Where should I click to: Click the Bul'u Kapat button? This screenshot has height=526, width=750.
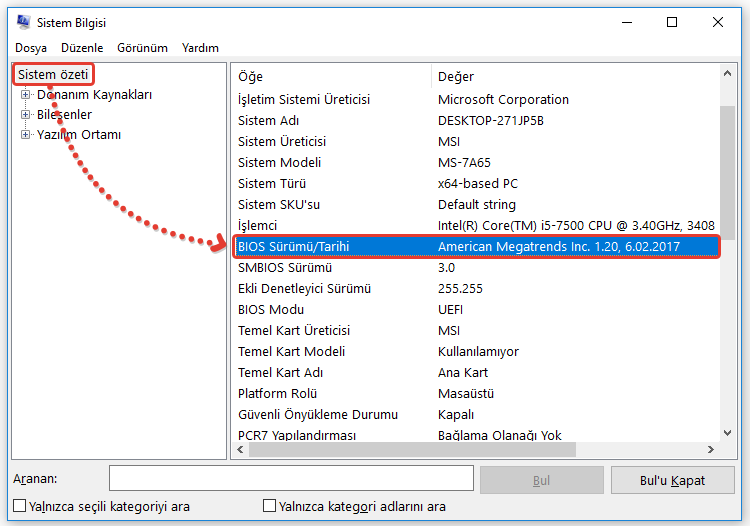click(672, 480)
